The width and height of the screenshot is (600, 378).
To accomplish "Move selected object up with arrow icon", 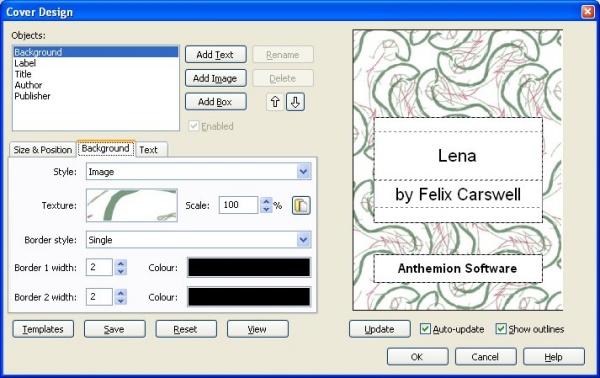I will coord(275,102).
